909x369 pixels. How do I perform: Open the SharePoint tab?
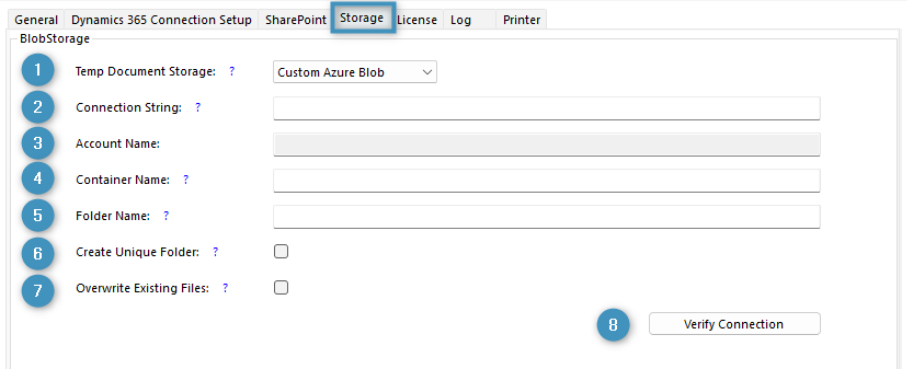point(296,20)
